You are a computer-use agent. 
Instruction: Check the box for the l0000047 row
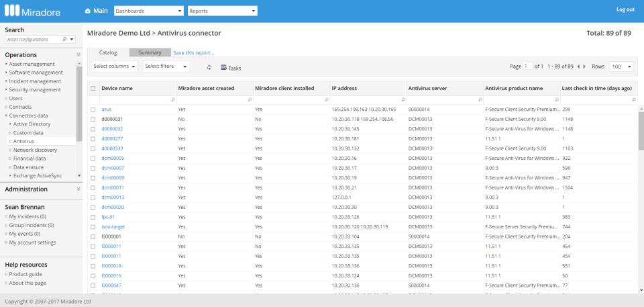point(93,286)
